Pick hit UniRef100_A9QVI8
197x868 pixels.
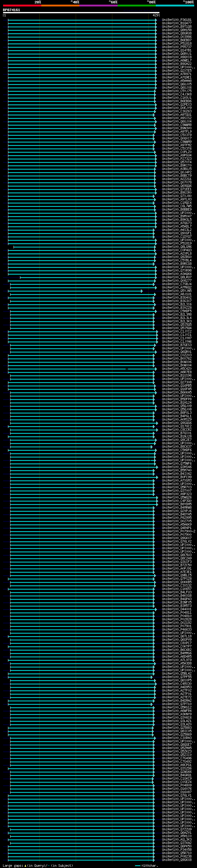click(176, 57)
